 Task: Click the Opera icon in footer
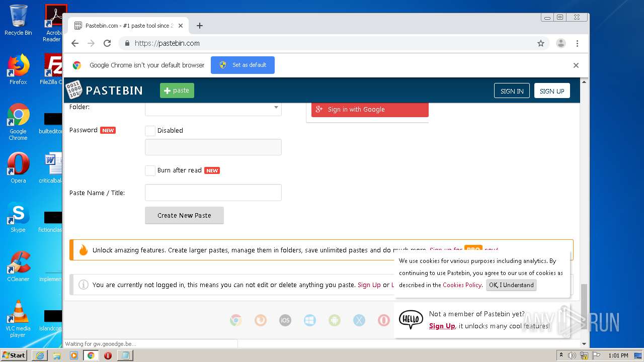(383, 320)
